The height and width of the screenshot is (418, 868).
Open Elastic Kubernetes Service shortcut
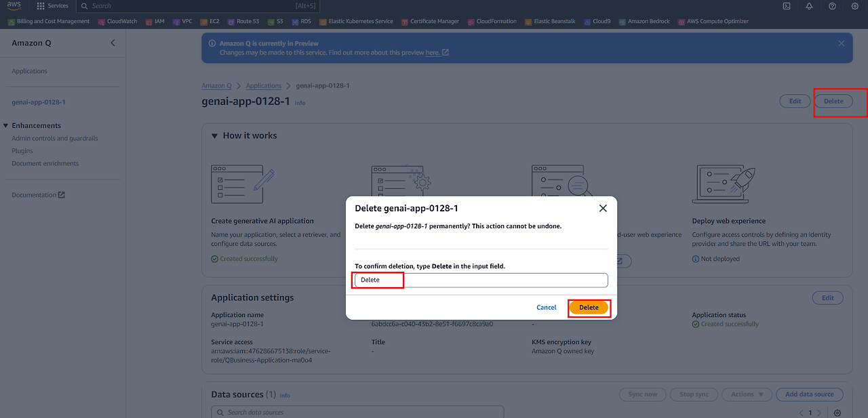(x=356, y=22)
